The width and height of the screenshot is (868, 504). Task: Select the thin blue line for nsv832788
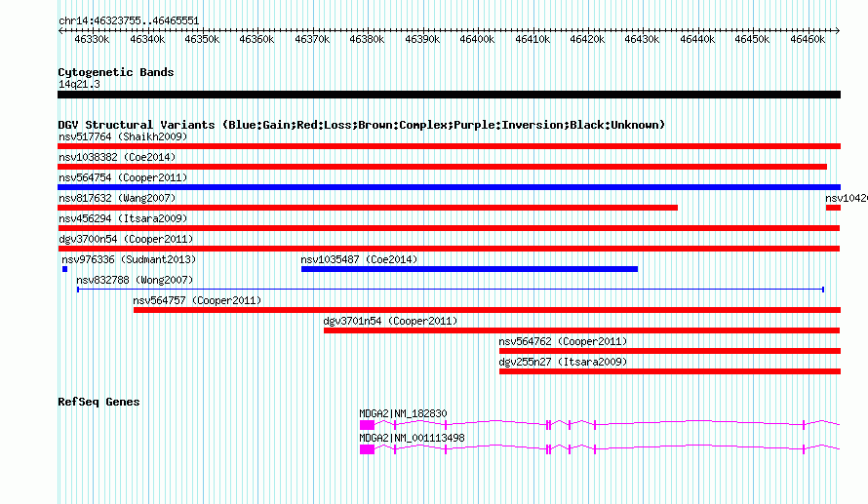coord(451,290)
